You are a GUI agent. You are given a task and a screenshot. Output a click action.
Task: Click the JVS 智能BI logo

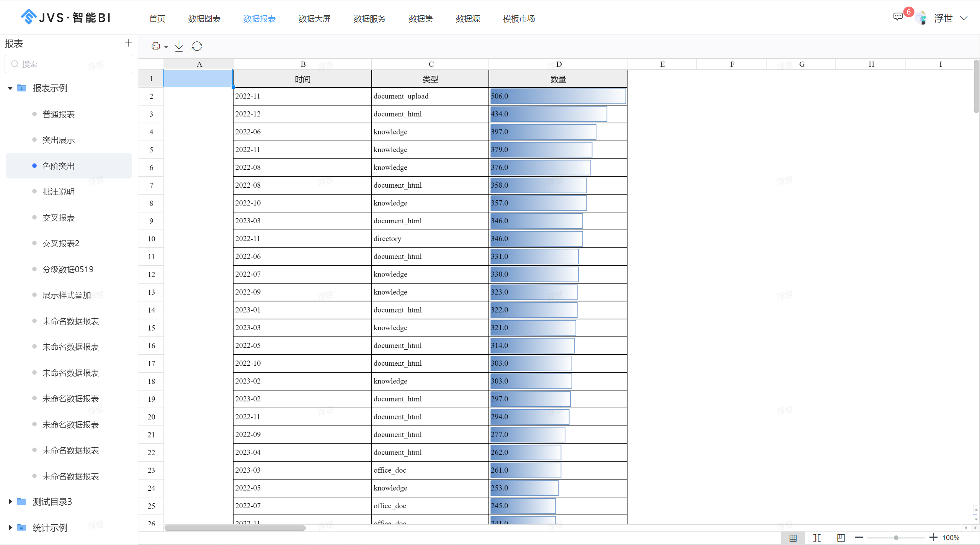tap(66, 17)
